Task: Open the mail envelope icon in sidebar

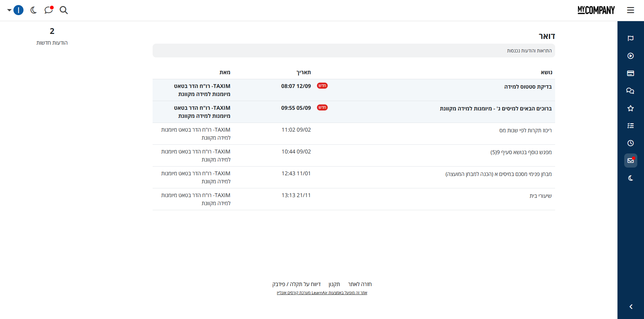Action: click(630, 161)
